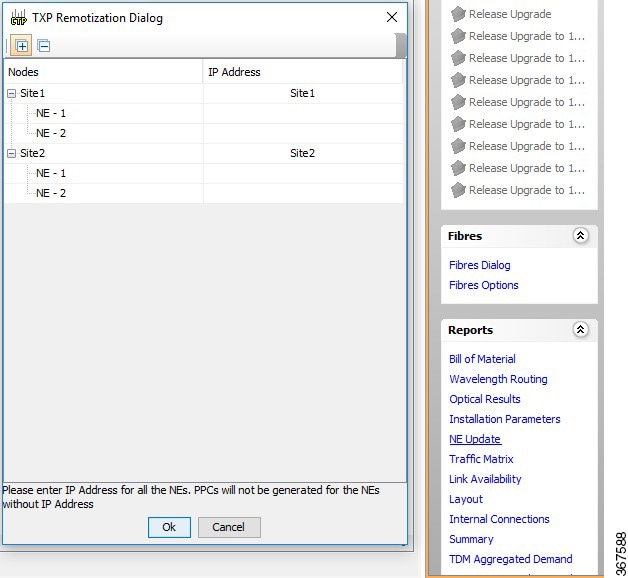Click IP Address cell for Site2 NE - 1
This screenshot has width=628, height=578.
click(303, 173)
